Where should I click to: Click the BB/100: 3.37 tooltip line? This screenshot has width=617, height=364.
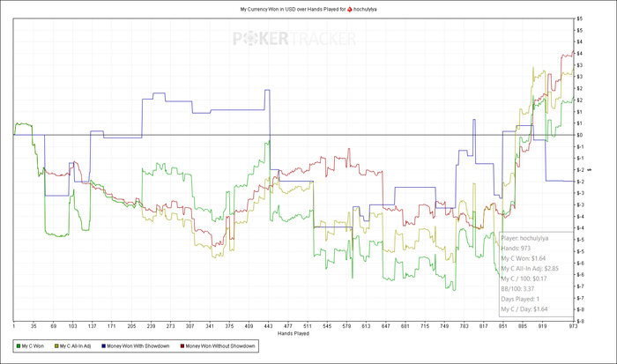pos(517,289)
